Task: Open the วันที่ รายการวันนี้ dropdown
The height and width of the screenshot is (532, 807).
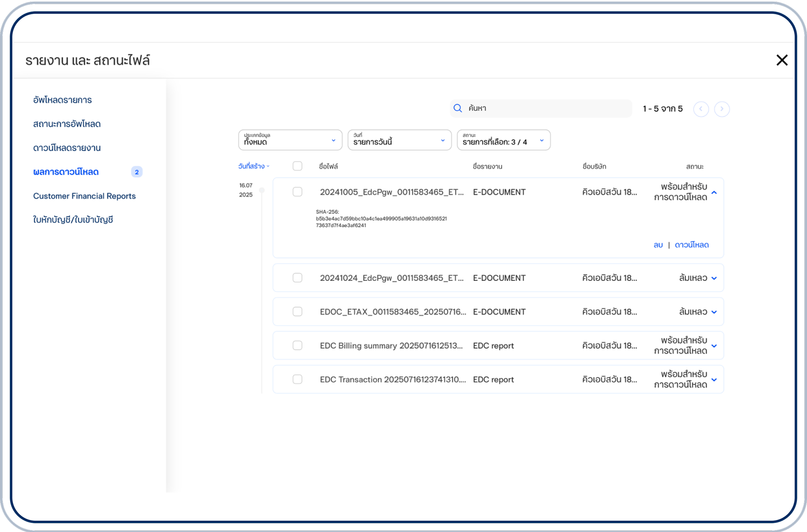Action: pyautogui.click(x=399, y=140)
